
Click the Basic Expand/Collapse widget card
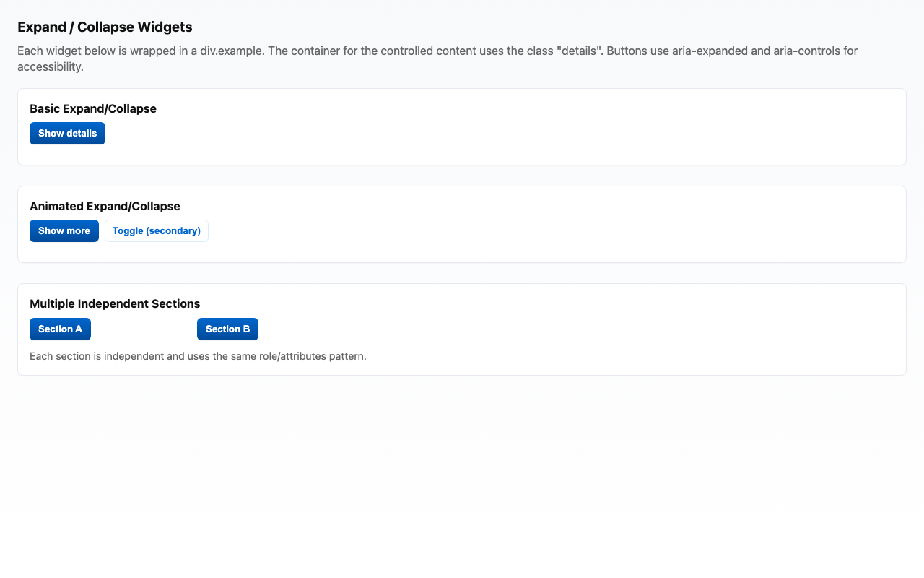(462, 155)
